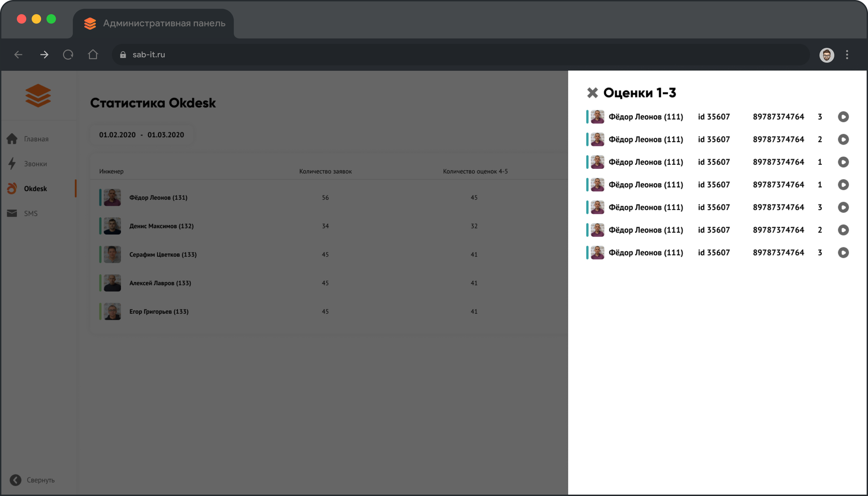Select the Okdesk swirl icon
This screenshot has height=496, width=868.
tap(12, 189)
